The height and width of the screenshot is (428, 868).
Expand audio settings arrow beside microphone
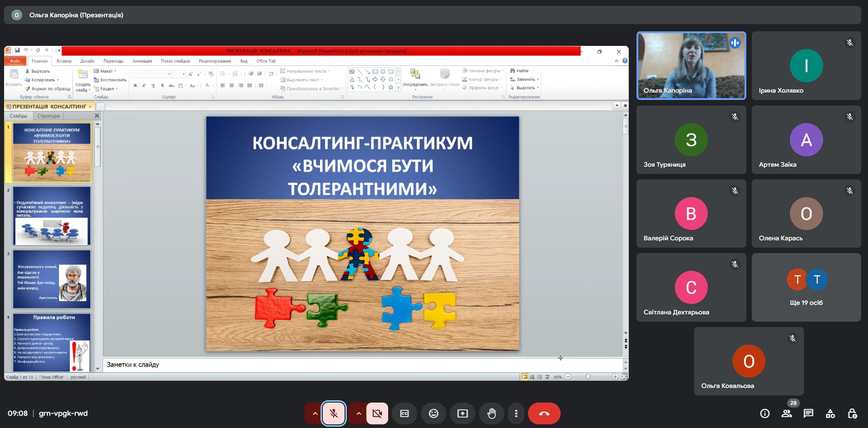pos(314,413)
